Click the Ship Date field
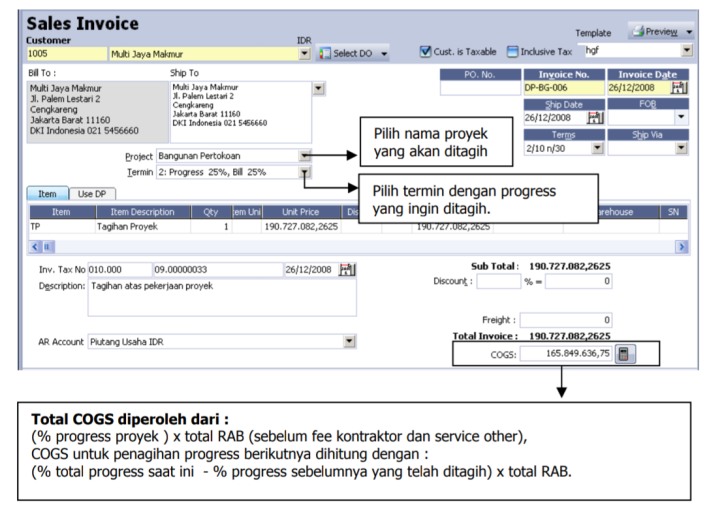Viewport: 705px width, 512px height. (555, 118)
